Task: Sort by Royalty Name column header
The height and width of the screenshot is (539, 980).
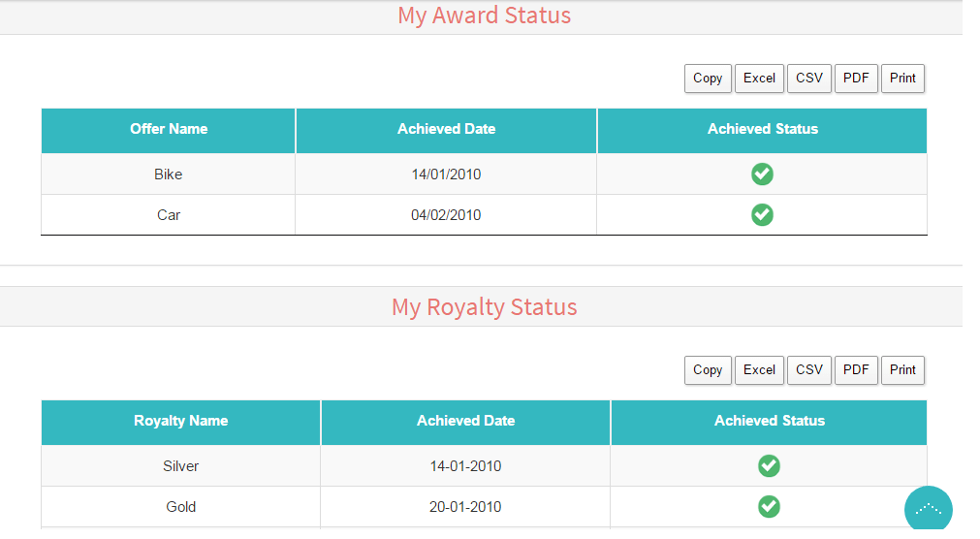Action: pos(181,421)
